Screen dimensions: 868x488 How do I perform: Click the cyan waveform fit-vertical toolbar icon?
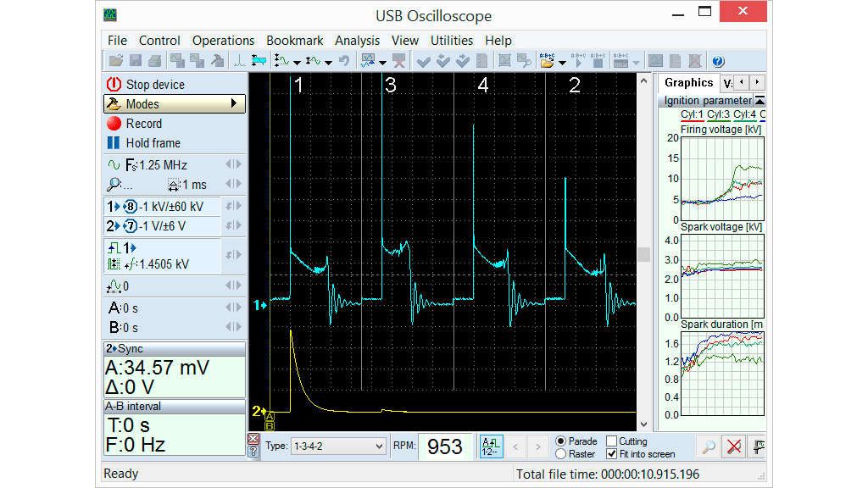coord(258,61)
